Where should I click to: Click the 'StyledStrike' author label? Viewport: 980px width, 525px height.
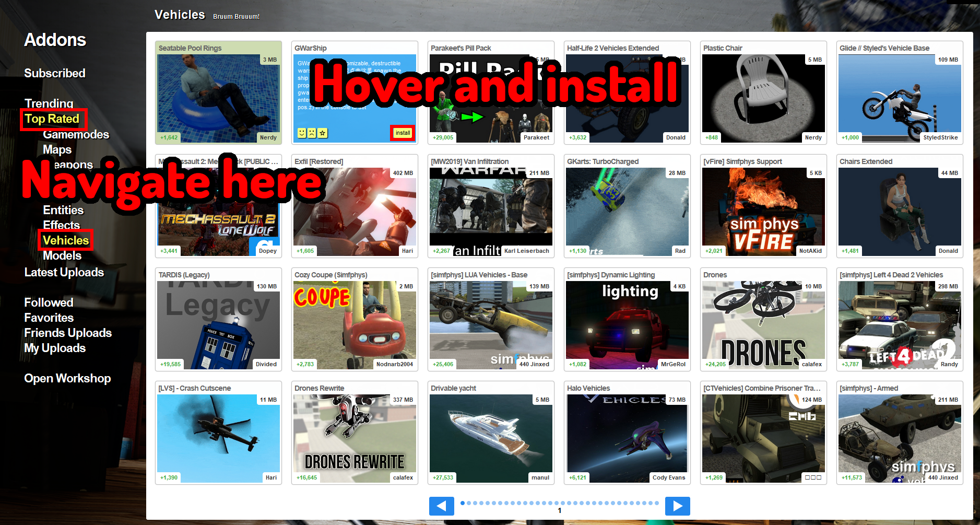(940, 137)
